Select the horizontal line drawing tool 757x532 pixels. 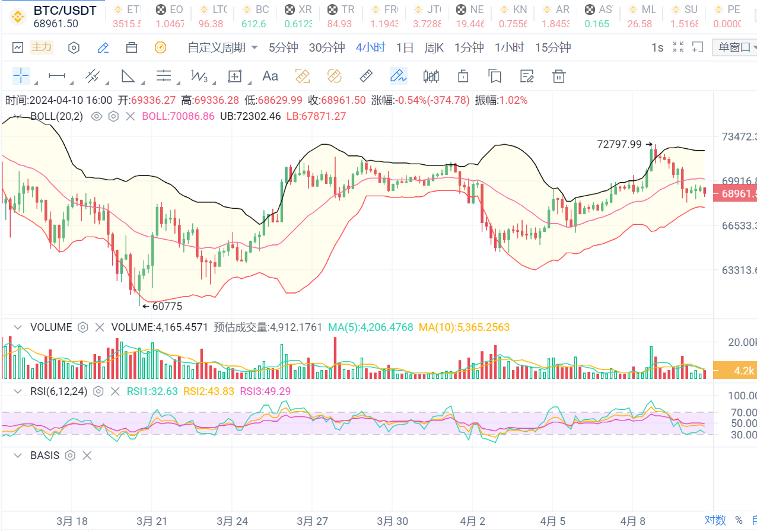coord(57,75)
